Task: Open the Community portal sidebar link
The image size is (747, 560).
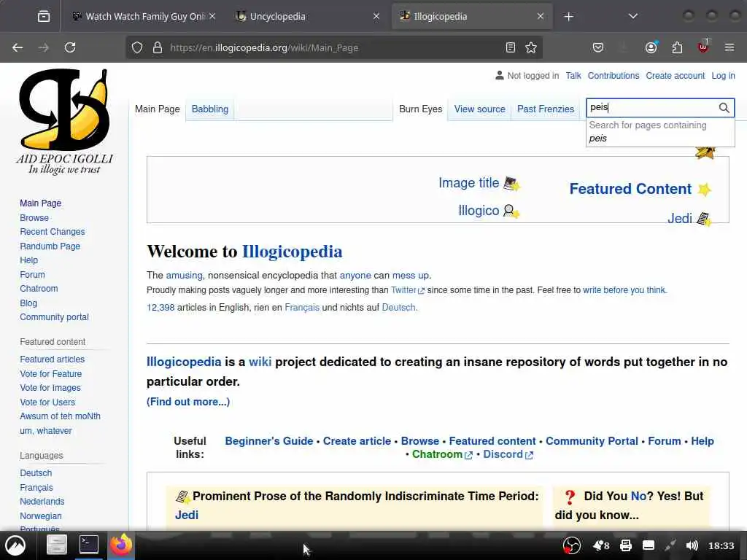Action: coord(54,317)
